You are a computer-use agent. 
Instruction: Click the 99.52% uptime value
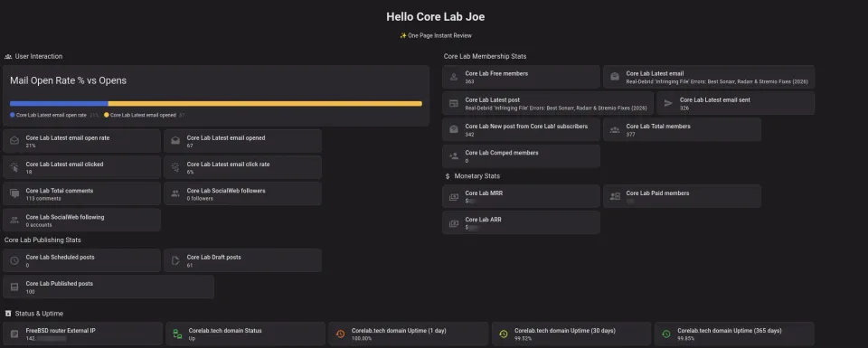(524, 338)
